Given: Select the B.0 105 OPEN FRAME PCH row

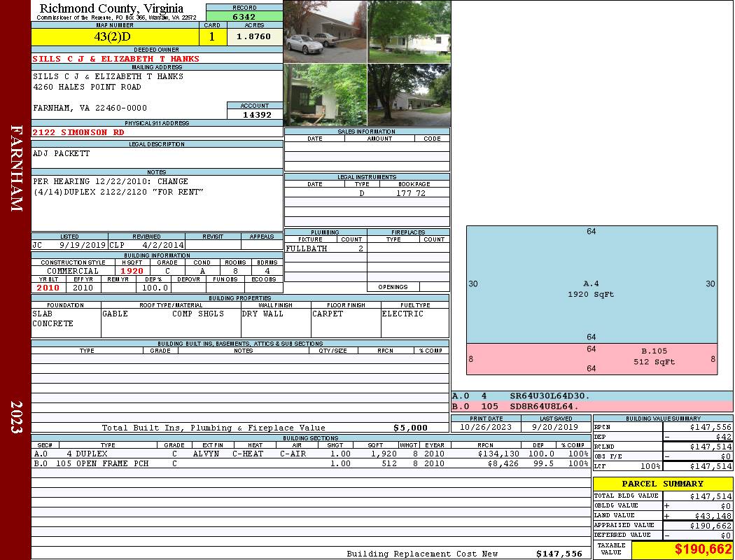Looking at the screenshot, I should click(311, 463).
